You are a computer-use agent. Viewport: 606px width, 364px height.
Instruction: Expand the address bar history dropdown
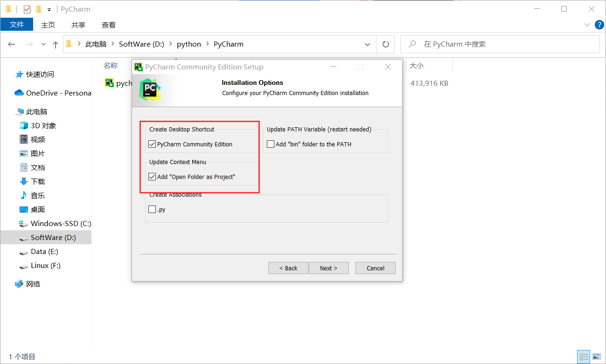tap(368, 44)
